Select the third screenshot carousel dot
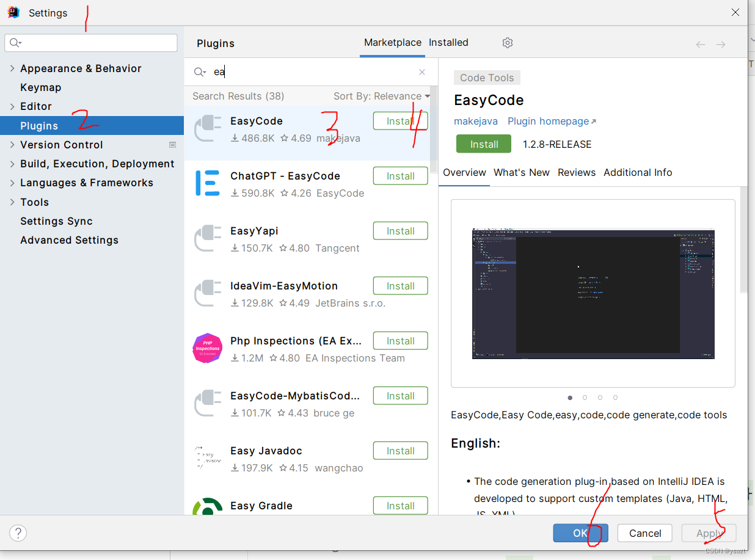The image size is (755, 560). coord(600,398)
